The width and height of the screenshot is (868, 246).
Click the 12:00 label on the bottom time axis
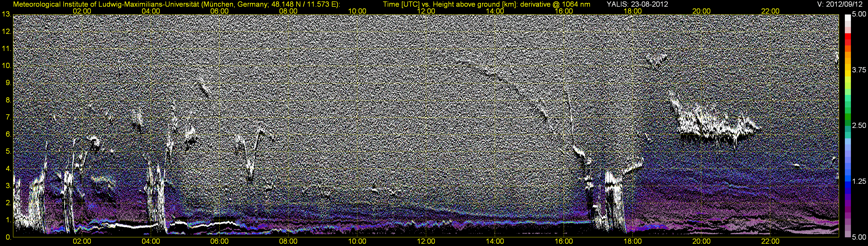tap(426, 241)
